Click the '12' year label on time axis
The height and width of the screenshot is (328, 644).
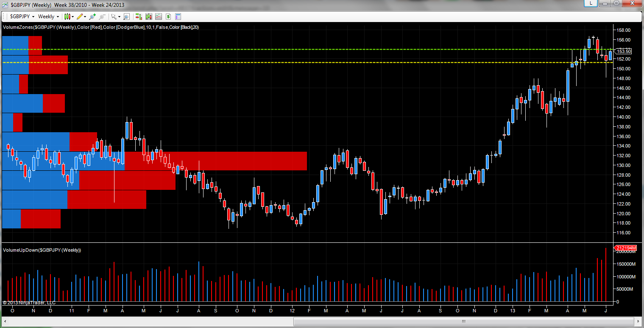pos(292,311)
